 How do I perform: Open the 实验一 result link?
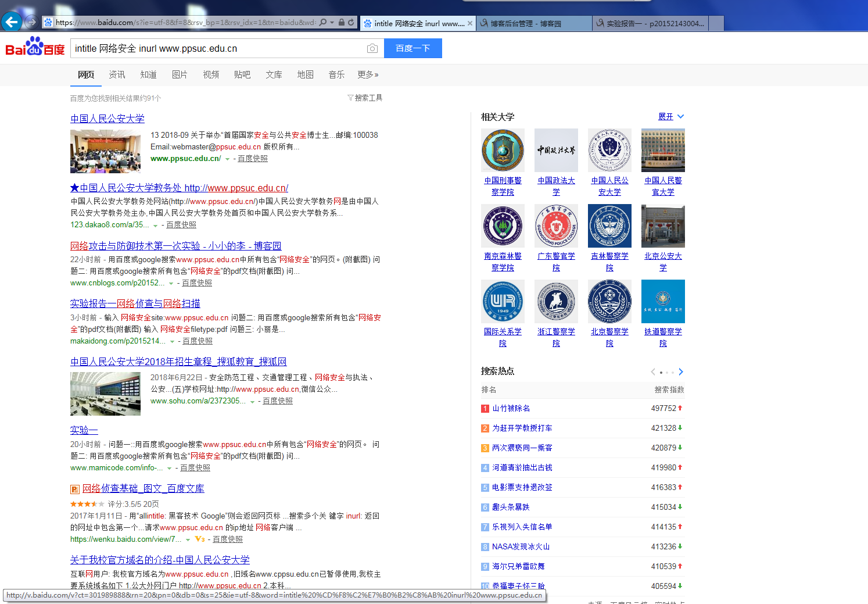84,430
